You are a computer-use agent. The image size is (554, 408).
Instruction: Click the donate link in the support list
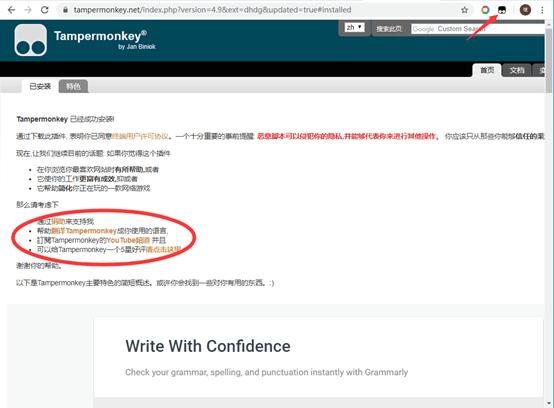click(x=58, y=221)
